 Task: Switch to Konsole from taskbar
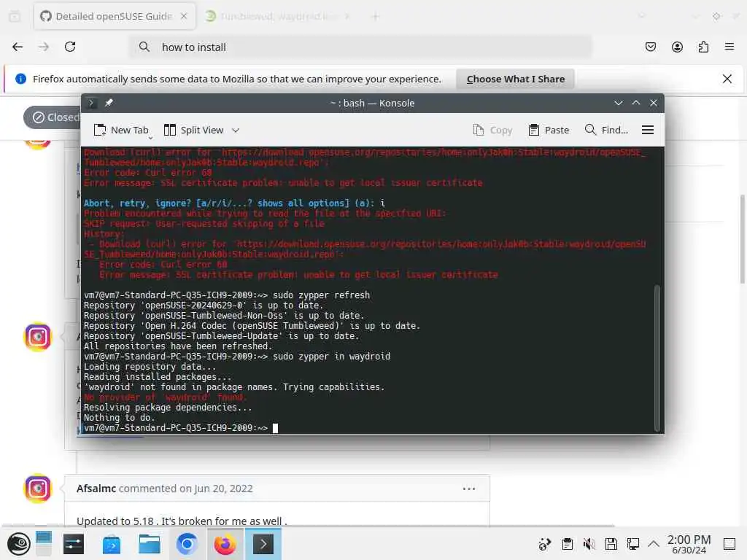click(263, 544)
